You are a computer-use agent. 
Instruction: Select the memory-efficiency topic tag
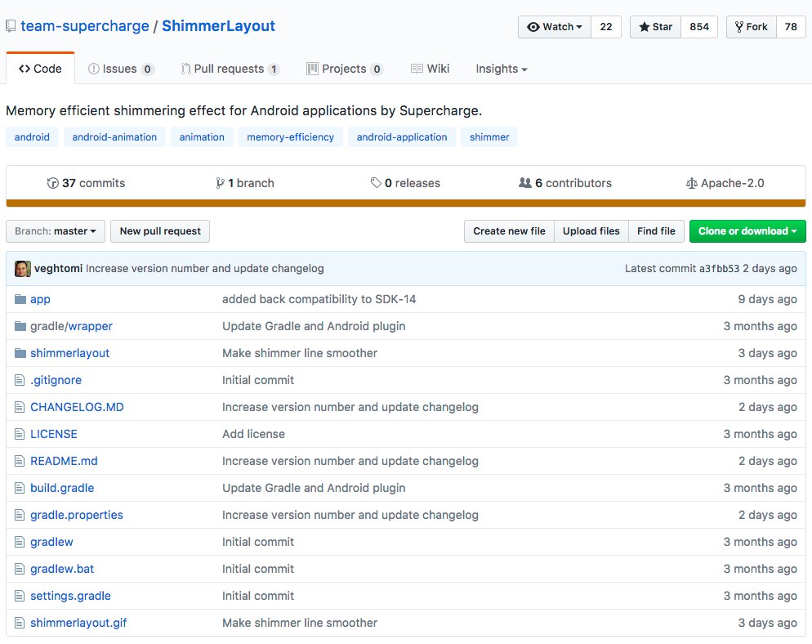[x=291, y=136]
